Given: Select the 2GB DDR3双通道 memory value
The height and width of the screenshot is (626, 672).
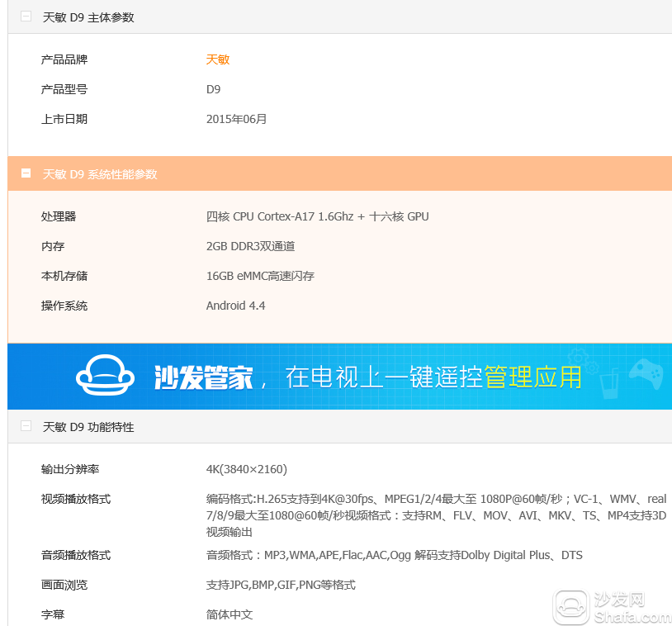Looking at the screenshot, I should coord(251,246).
